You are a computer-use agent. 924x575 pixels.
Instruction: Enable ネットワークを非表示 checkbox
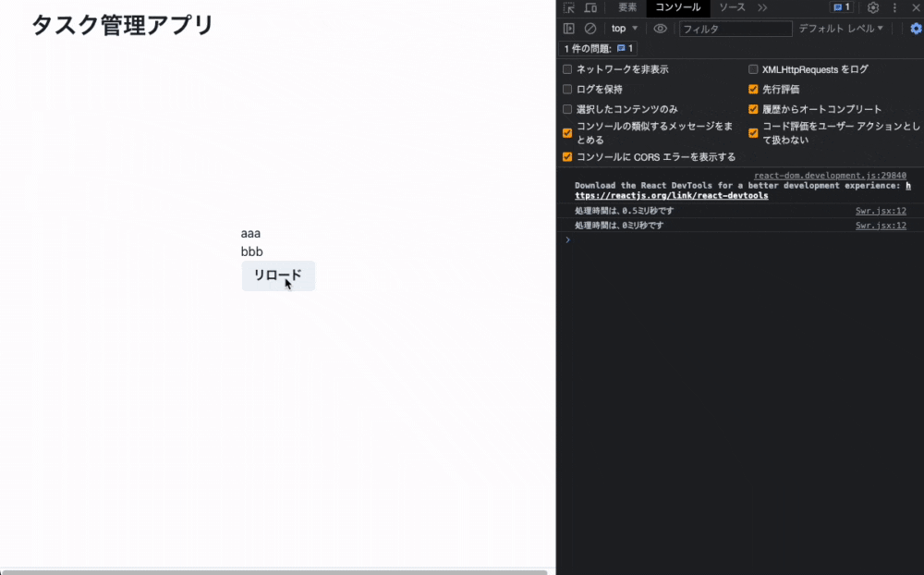567,68
